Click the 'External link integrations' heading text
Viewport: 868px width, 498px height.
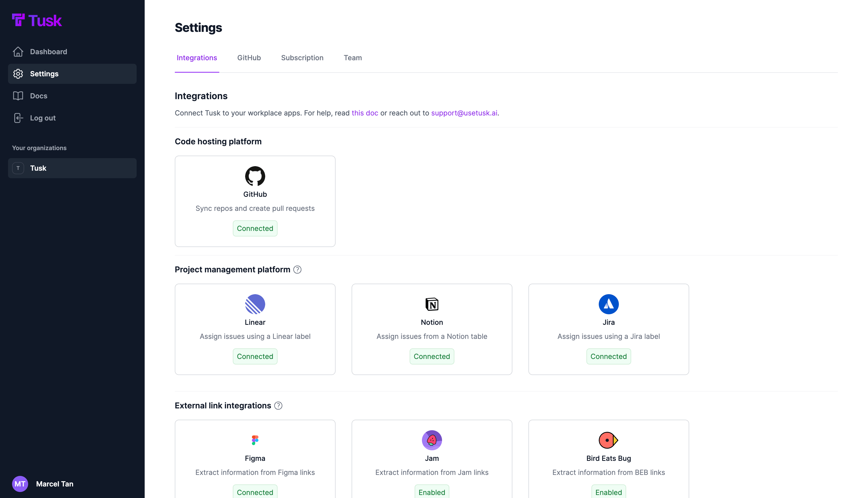tap(223, 406)
